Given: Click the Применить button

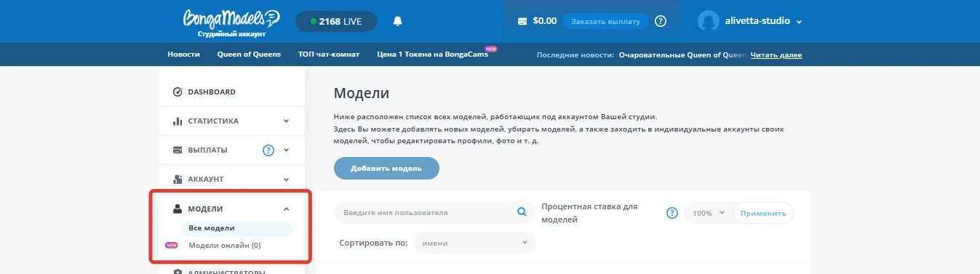Looking at the screenshot, I should (x=763, y=213).
